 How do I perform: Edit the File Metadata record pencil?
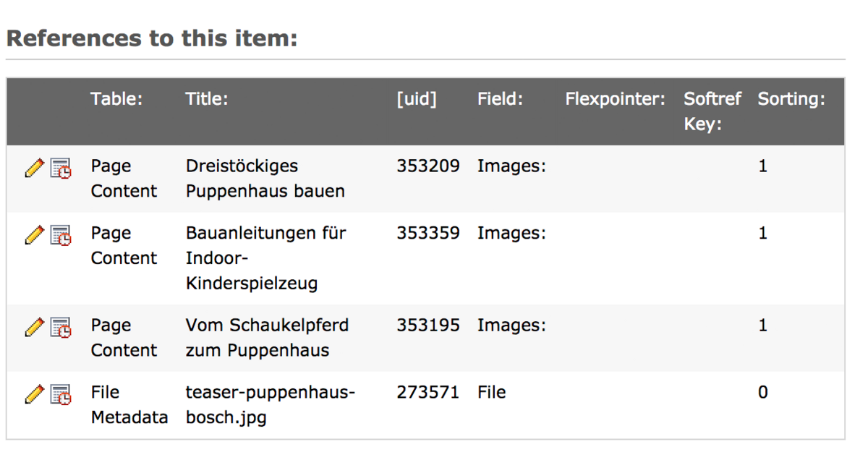(x=34, y=395)
